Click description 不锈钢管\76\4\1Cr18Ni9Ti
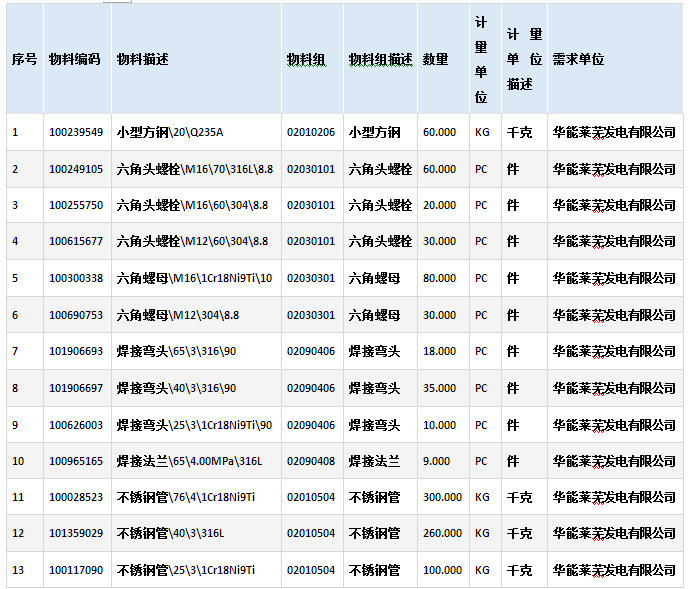 (x=186, y=498)
